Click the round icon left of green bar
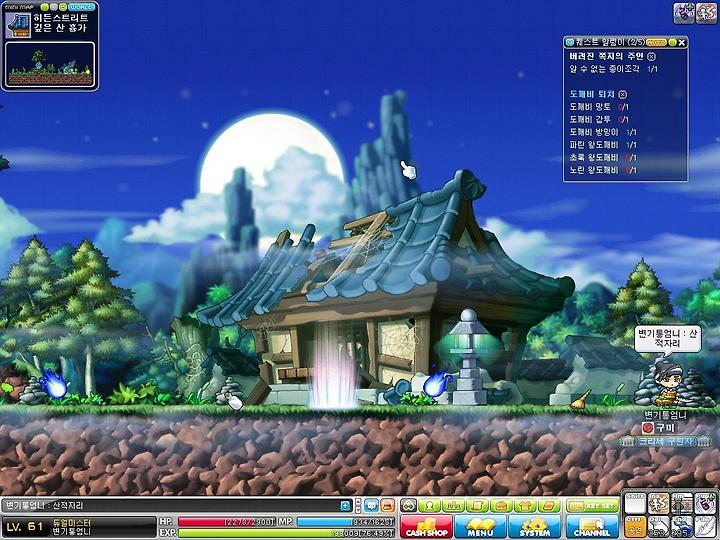 pos(408,506)
